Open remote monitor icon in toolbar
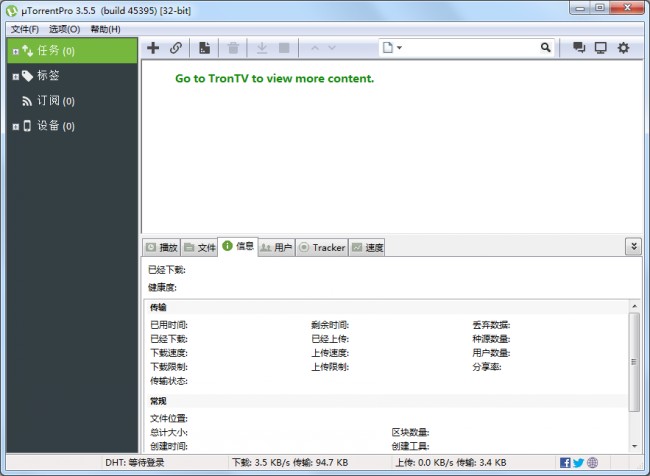This screenshot has height=476, width=650. (601, 48)
